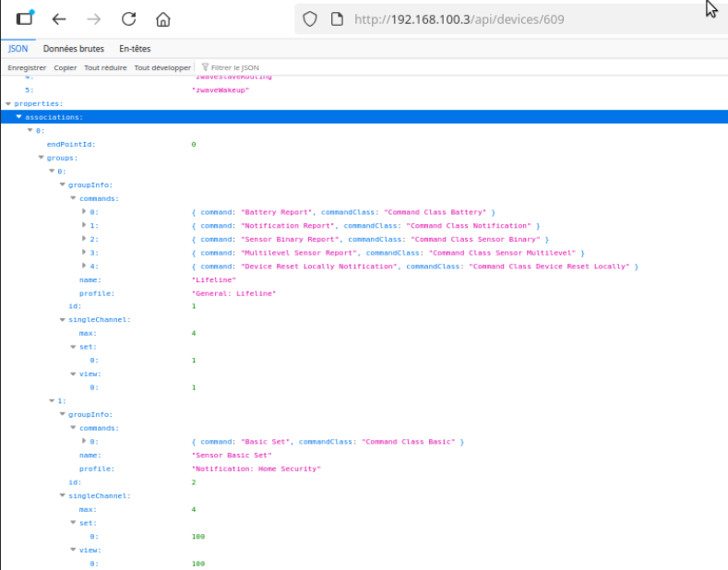Collapse the properties tree node
The width and height of the screenshot is (728, 570).
click(8, 103)
